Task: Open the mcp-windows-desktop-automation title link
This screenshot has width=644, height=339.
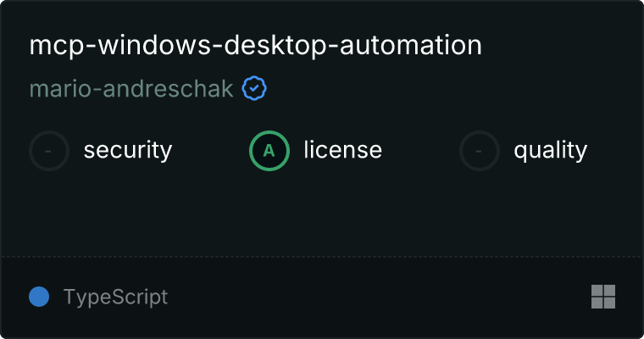Action: (x=255, y=45)
